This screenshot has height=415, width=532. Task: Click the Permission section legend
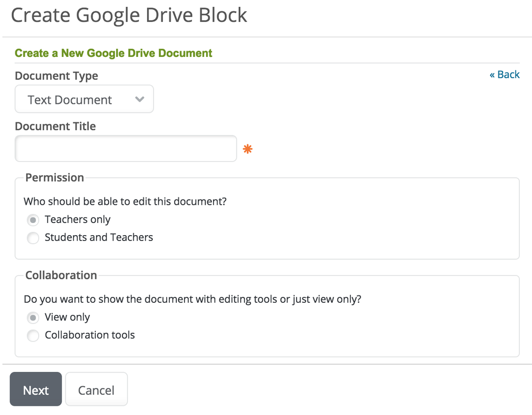tap(54, 178)
